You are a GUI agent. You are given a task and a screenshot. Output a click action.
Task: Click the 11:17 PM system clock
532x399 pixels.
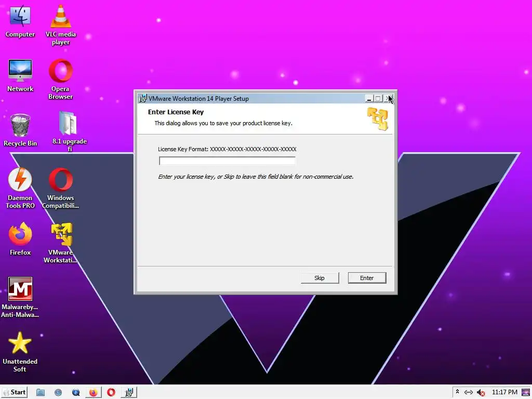click(504, 392)
